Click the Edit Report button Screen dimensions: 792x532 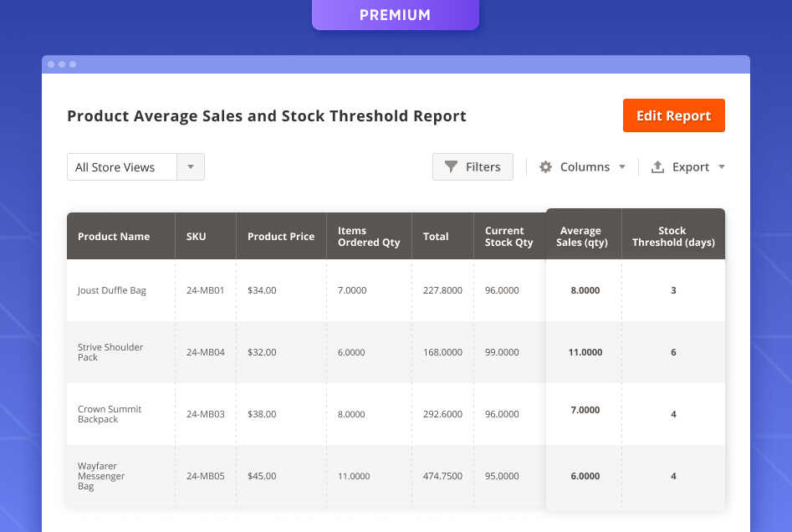click(x=673, y=116)
